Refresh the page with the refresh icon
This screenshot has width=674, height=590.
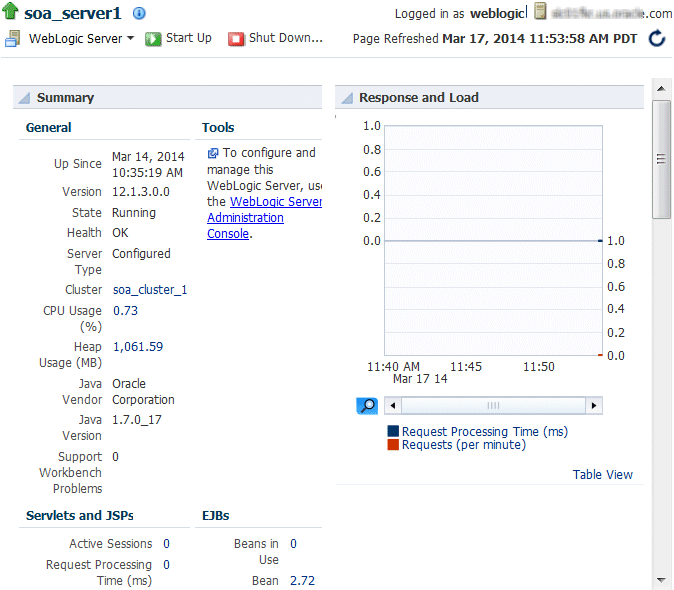pyautogui.click(x=657, y=39)
